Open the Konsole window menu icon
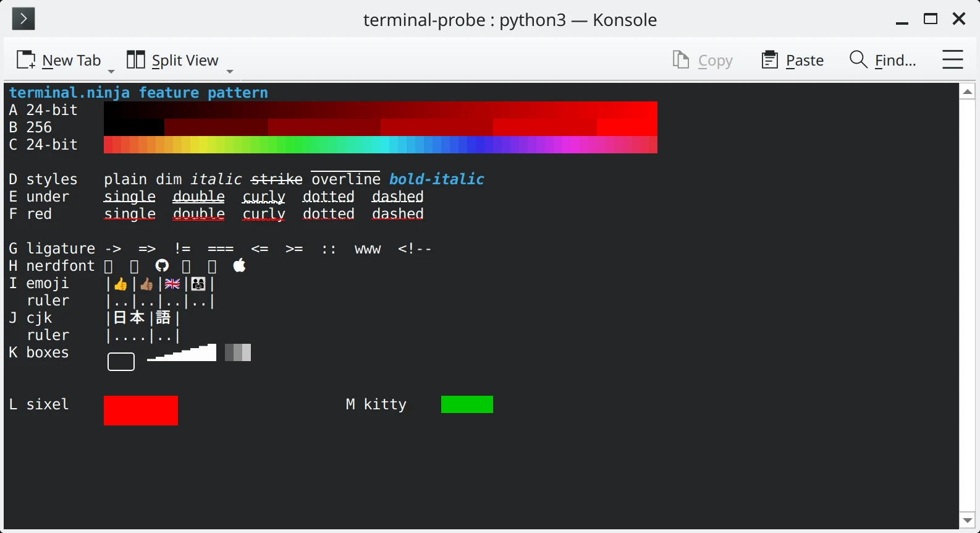The height and width of the screenshot is (533, 980). point(23,19)
